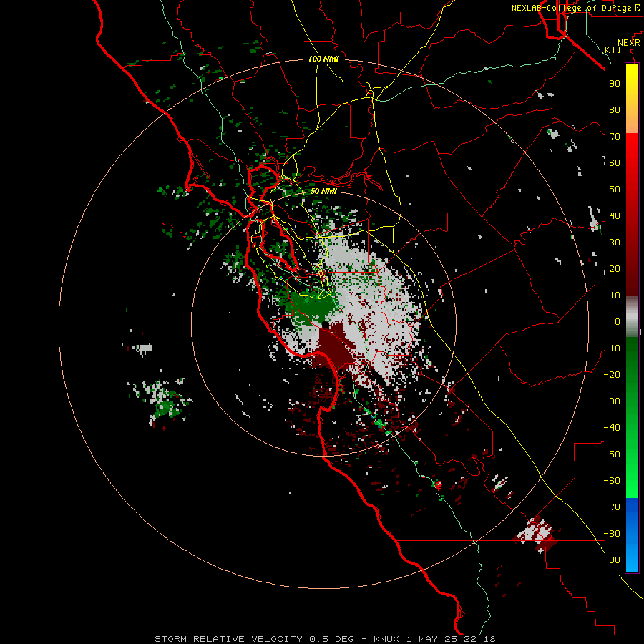Click the -30 value on velocity scale

tap(612, 401)
